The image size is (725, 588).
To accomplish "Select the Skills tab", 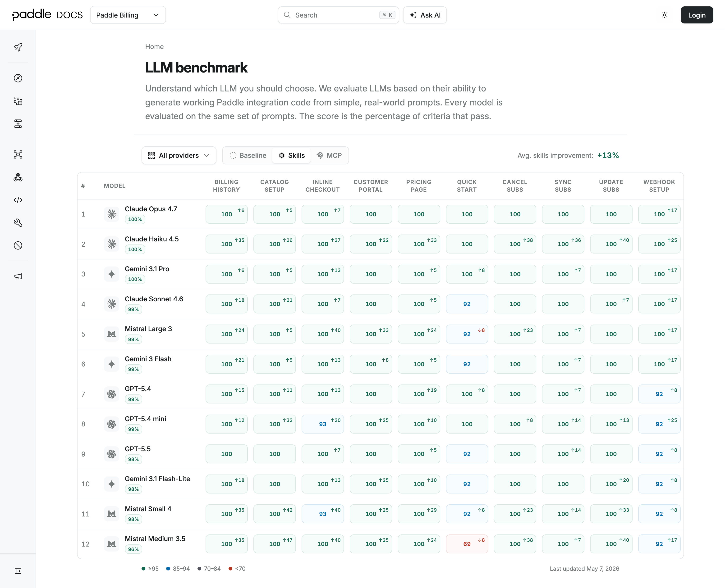I will [292, 155].
